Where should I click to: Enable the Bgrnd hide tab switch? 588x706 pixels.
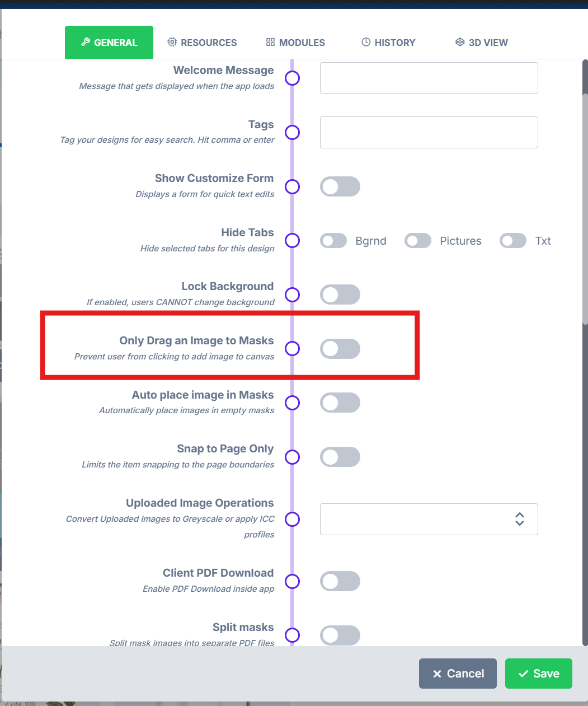(333, 241)
